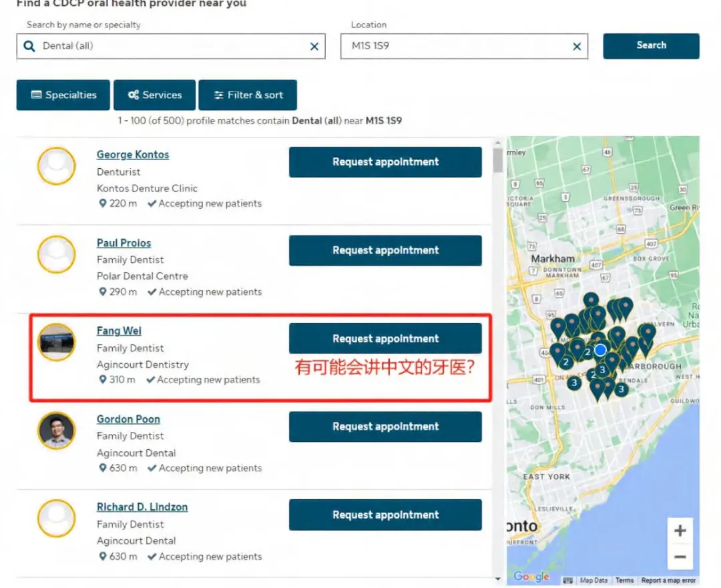The image size is (721, 588).
Task: Open George Kontos's profile link
Action: 132,154
